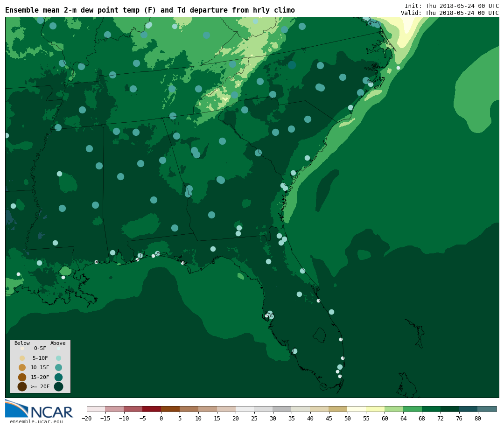504x427 pixels.
Task: Click the '-20' colorbar tick label
Action: 87,418
